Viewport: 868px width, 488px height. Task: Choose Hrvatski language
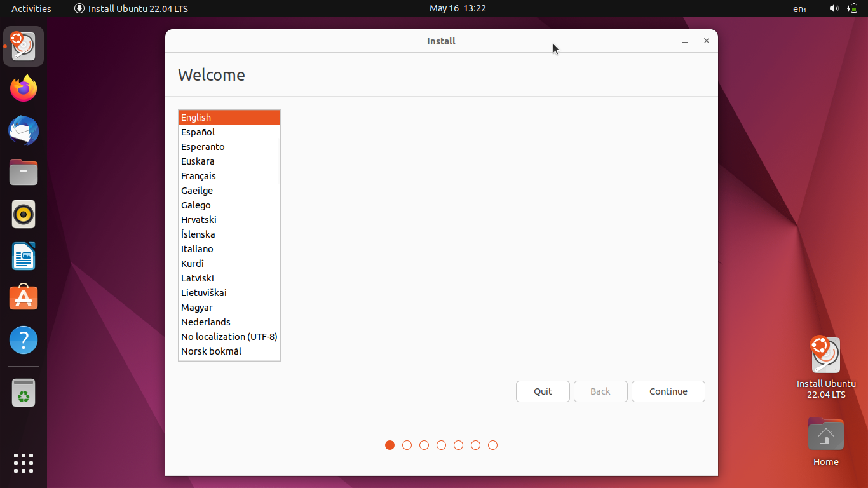[229, 220]
